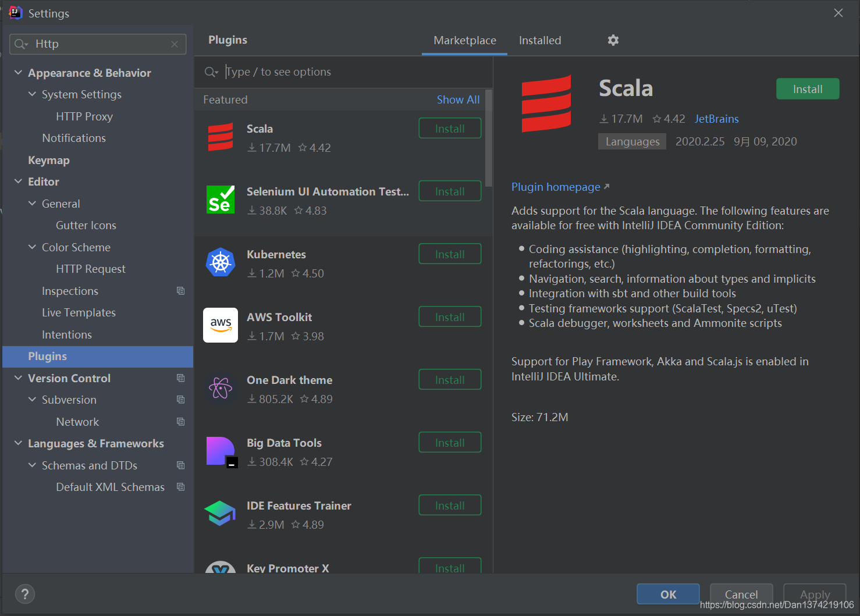Switch to the Marketplace tab
The image size is (860, 616).
[x=465, y=41]
